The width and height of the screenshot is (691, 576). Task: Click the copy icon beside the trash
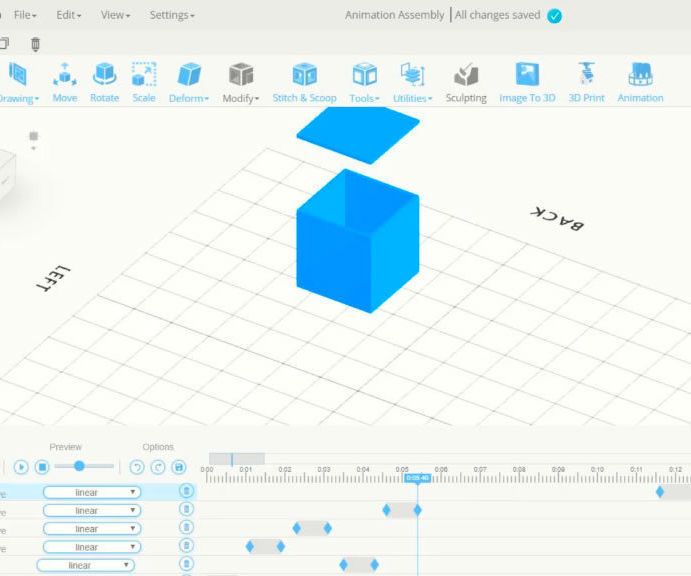pyautogui.click(x=4, y=43)
